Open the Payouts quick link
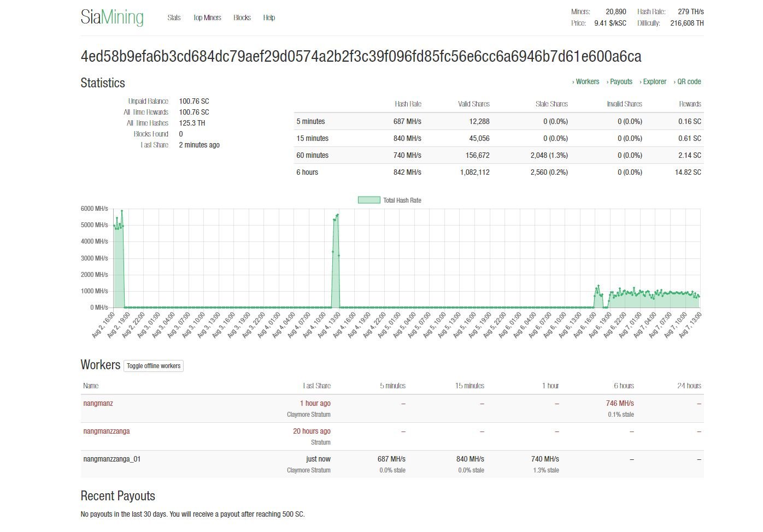Screen dimensions: 763x532 tap(620, 81)
